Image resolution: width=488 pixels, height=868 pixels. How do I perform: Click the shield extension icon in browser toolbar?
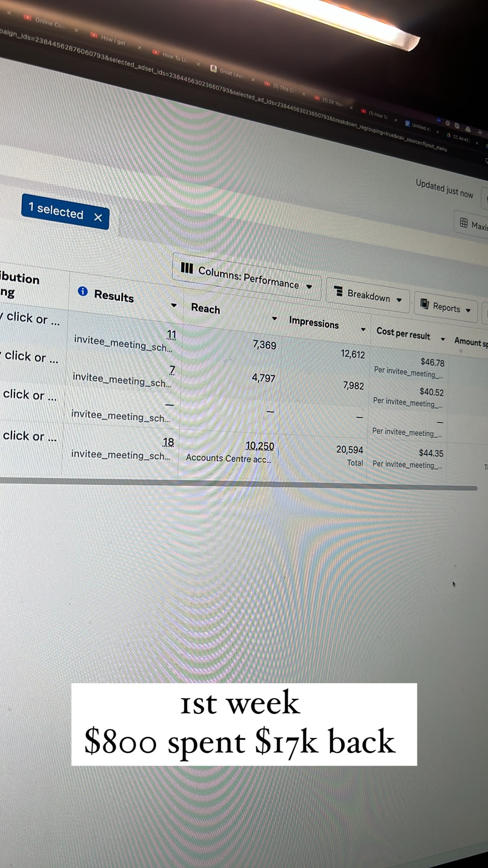click(457, 126)
